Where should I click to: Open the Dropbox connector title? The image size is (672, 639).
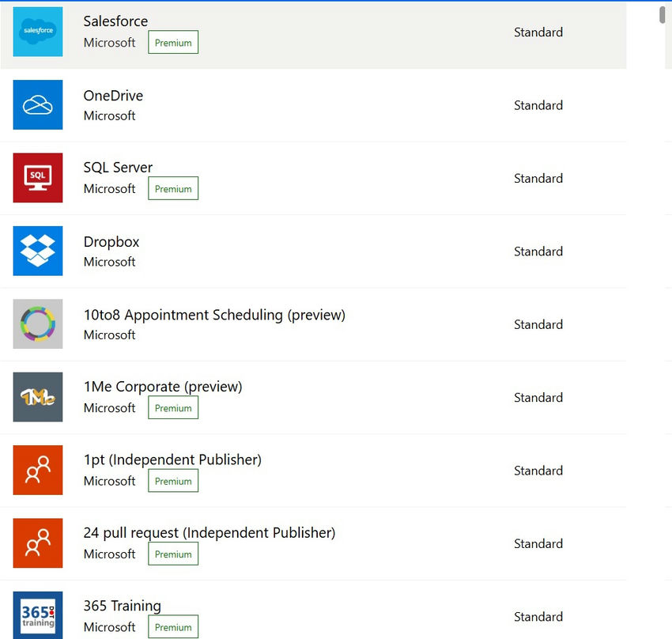click(x=111, y=242)
